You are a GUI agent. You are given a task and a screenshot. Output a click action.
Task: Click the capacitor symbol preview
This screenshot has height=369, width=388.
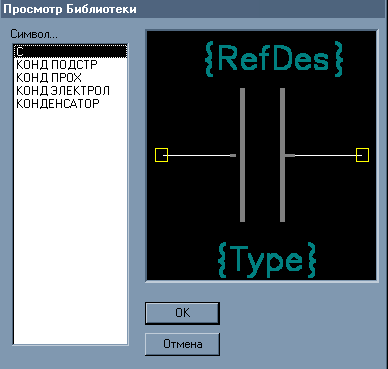262,156
